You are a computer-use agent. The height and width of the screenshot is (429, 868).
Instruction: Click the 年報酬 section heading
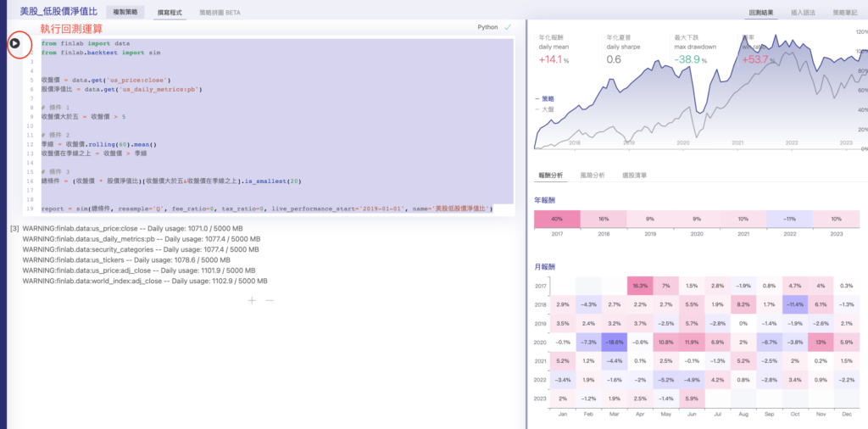[543, 199]
